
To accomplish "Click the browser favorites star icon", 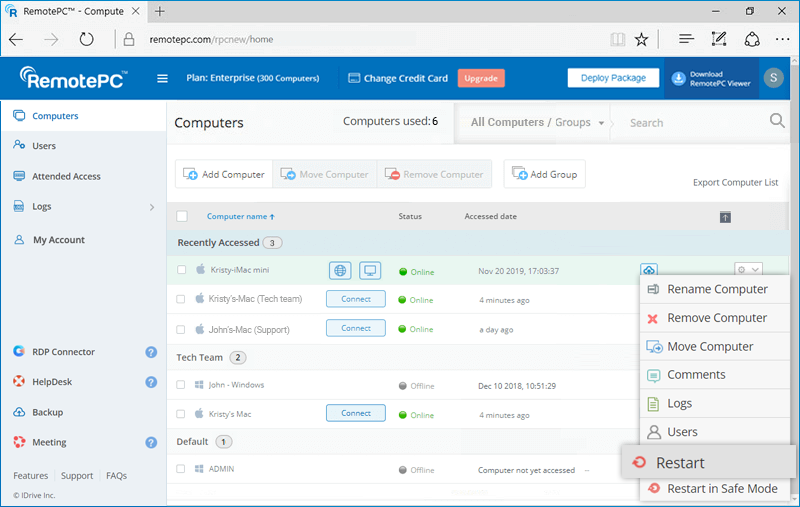I will (641, 39).
